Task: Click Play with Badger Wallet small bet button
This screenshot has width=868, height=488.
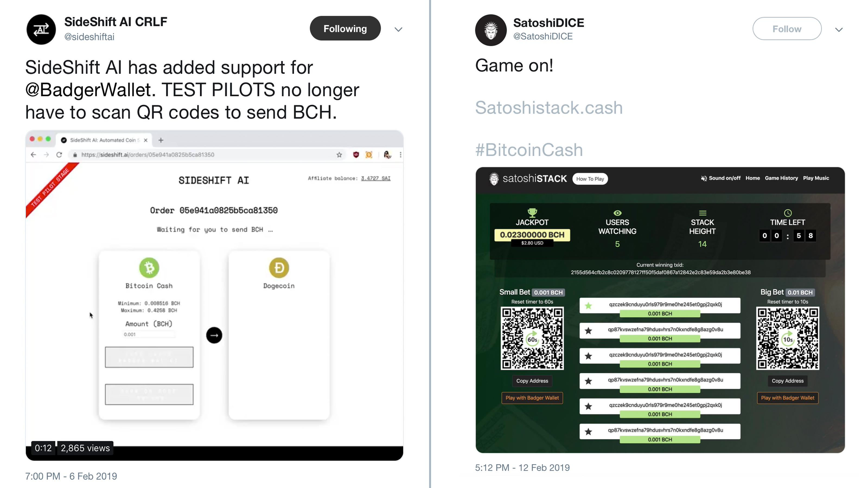Action: pos(531,397)
